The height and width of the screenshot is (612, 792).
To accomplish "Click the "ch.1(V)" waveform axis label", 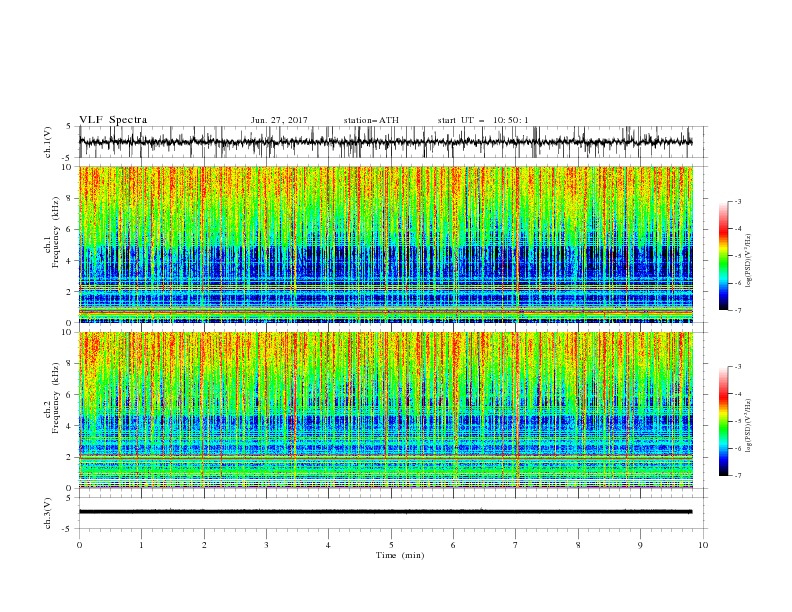I will pyautogui.click(x=48, y=142).
